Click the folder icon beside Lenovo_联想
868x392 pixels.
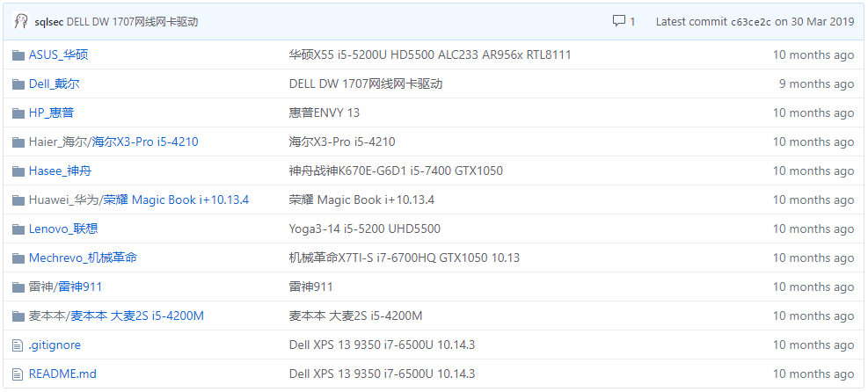click(x=18, y=229)
